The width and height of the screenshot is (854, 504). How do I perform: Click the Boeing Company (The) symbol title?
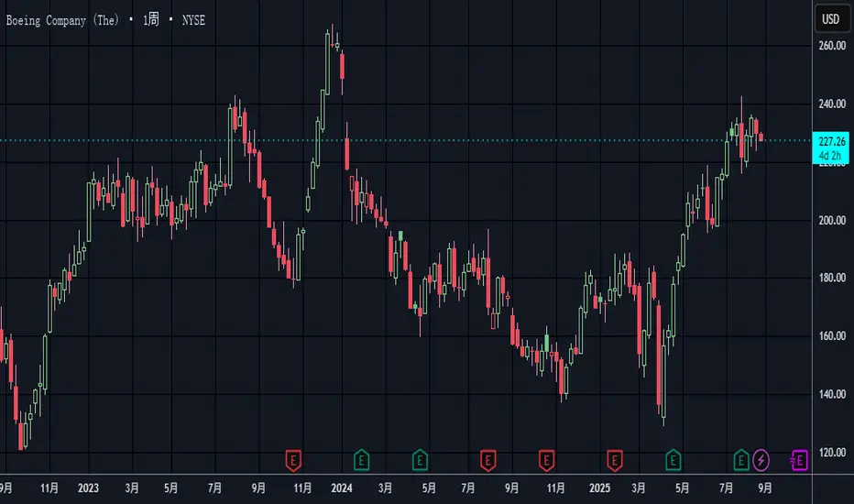[x=62, y=20]
